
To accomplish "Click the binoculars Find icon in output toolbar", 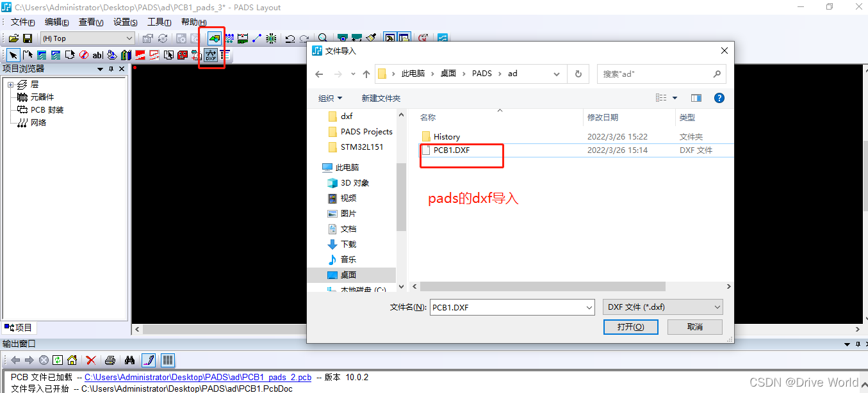I will pos(129,360).
